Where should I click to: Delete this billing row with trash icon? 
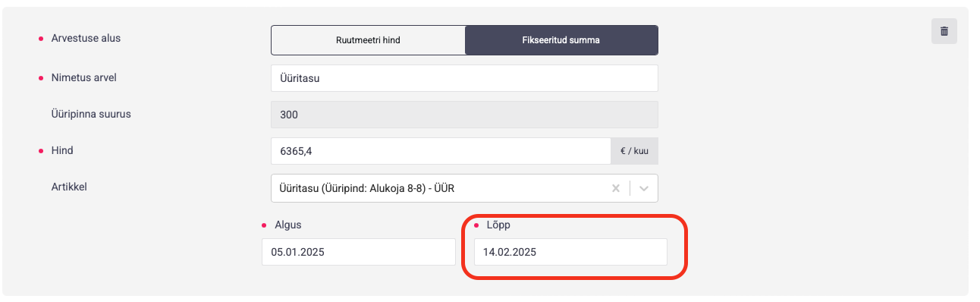(944, 31)
